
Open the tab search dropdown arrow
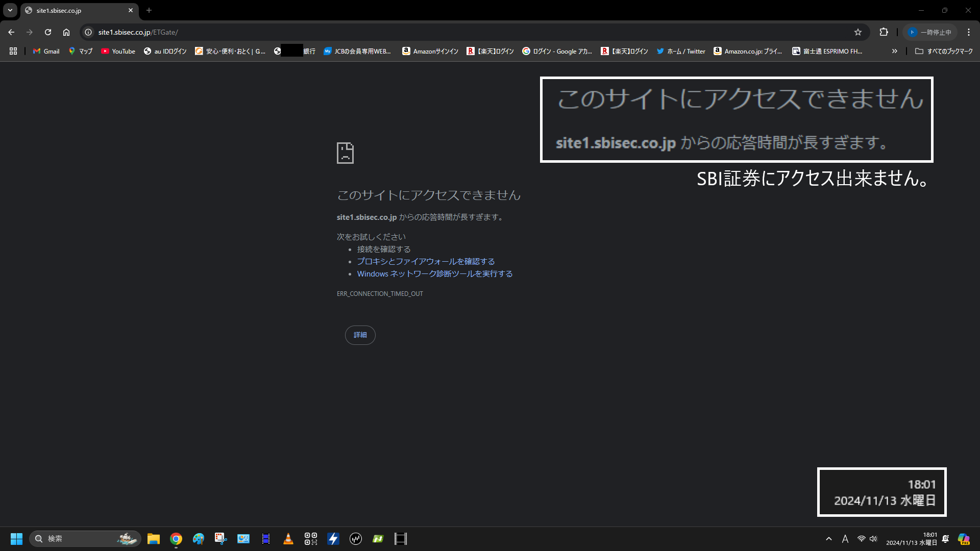coord(10,10)
